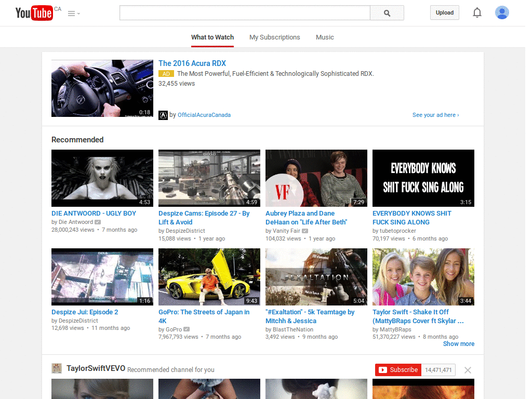This screenshot has height=399, width=532.
Task: Open the #Exaltation teamtage thumbnail
Action: pos(316,277)
